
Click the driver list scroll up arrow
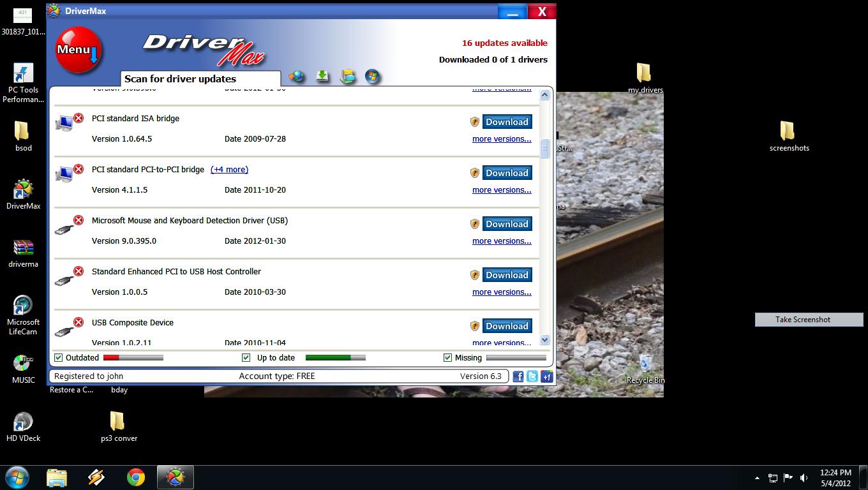coord(544,94)
